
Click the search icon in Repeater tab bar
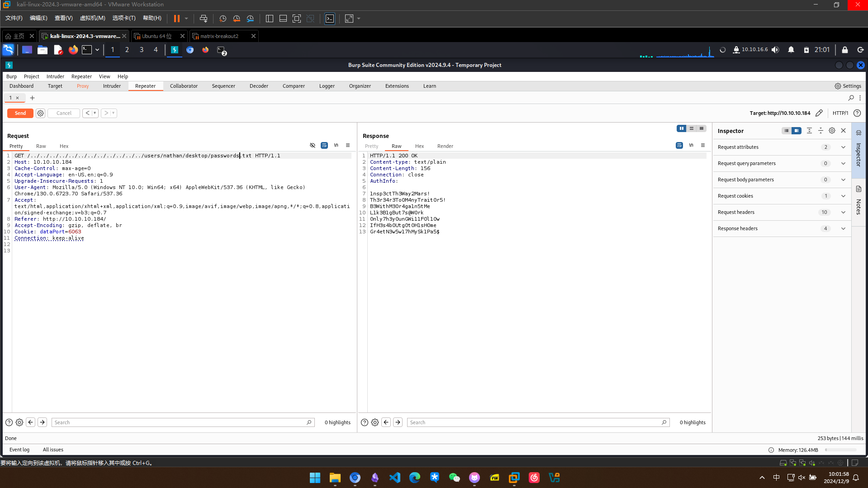851,98
